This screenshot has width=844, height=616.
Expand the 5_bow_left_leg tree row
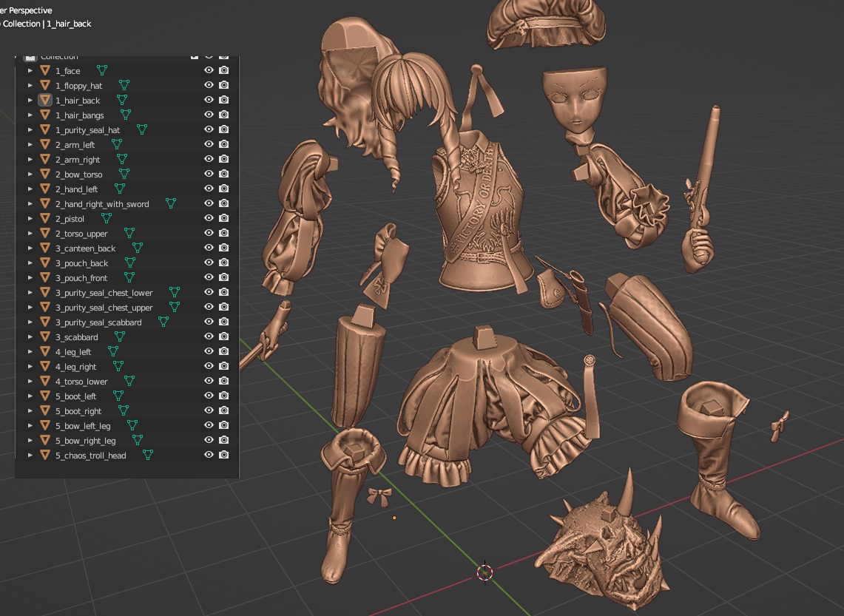coord(30,425)
